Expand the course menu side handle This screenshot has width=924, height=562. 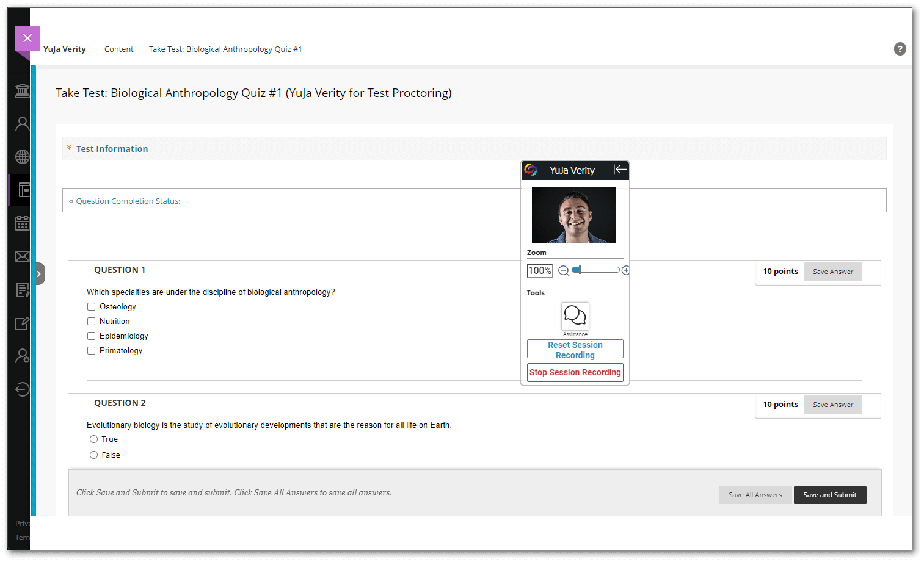39,273
